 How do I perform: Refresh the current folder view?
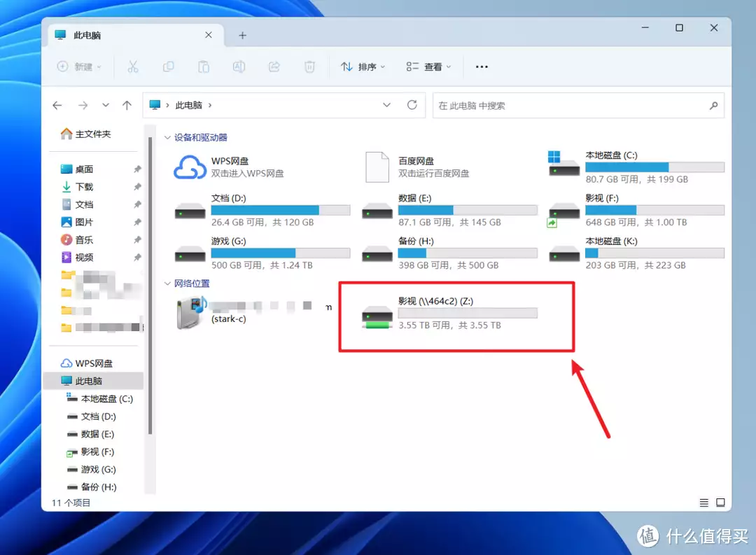[x=412, y=105]
